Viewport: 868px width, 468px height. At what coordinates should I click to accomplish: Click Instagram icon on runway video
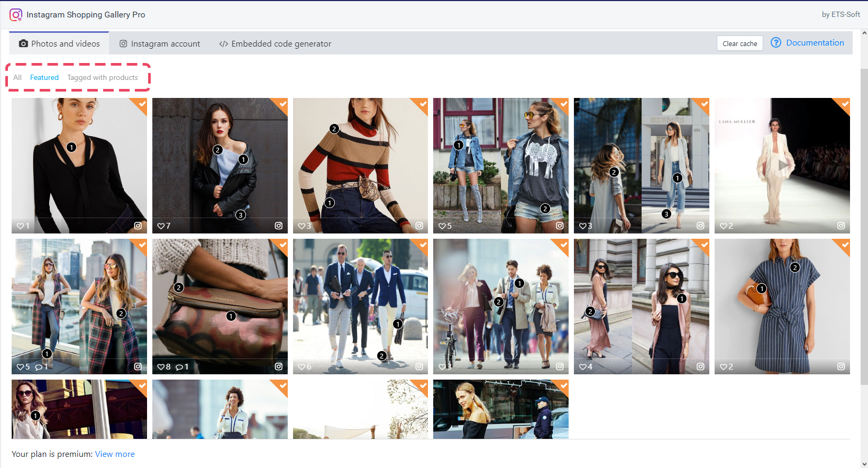click(841, 226)
